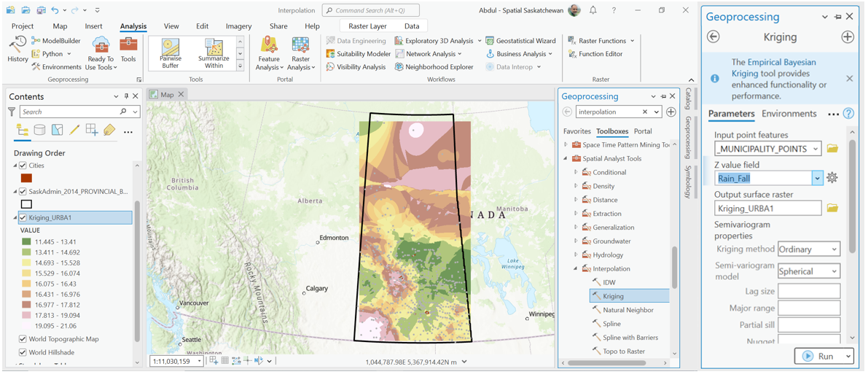
Task: Expand the Hydrology toolset
Action: 576,255
